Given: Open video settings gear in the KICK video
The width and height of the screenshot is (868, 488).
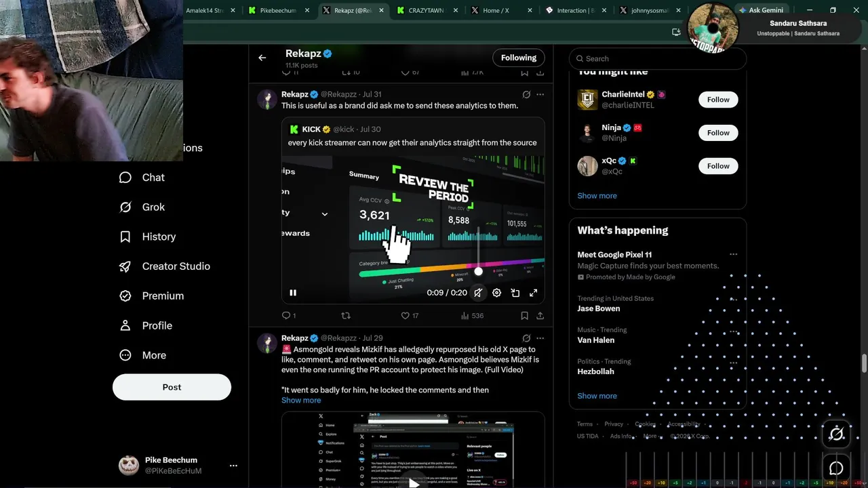Looking at the screenshot, I should [x=496, y=293].
